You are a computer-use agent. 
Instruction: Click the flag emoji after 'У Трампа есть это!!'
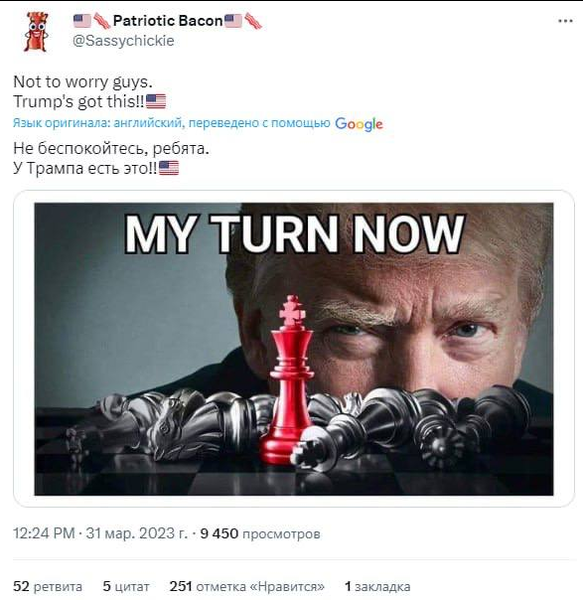pyautogui.click(x=169, y=168)
